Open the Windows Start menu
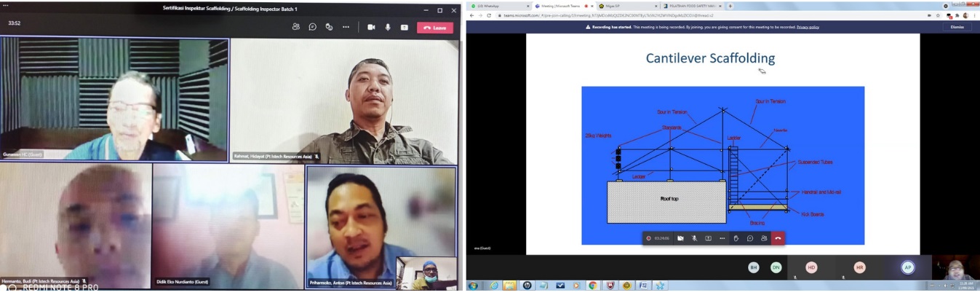This screenshot has height=295, width=980. 473,286
